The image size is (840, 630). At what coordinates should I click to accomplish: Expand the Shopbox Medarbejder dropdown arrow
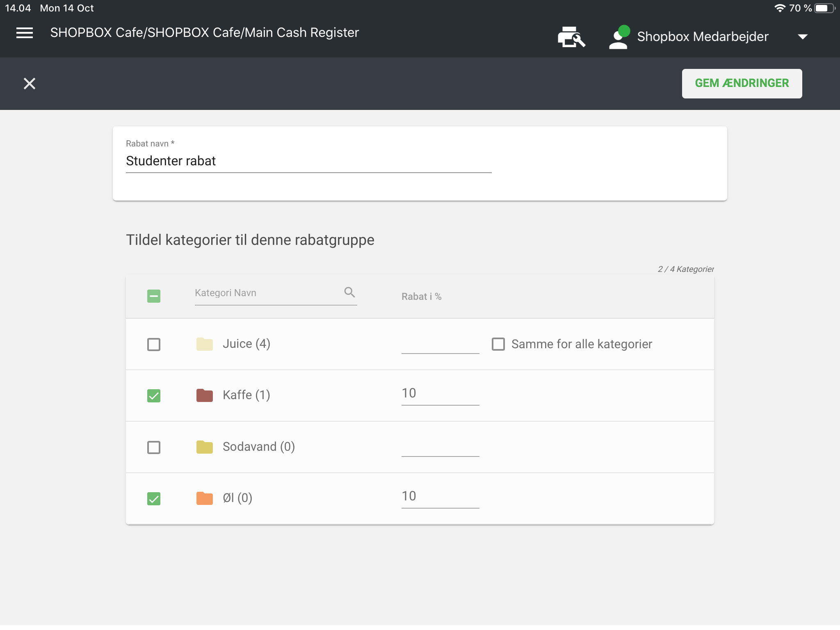(803, 37)
